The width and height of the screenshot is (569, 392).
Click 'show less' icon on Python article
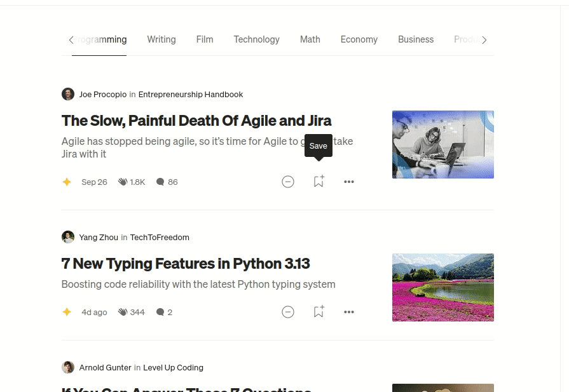(288, 312)
